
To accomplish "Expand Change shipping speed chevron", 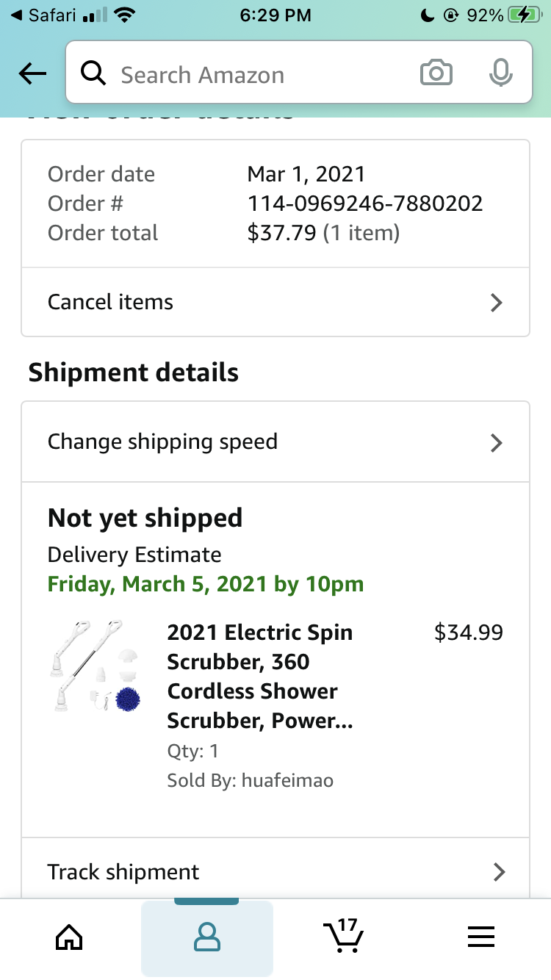I will pyautogui.click(x=497, y=442).
